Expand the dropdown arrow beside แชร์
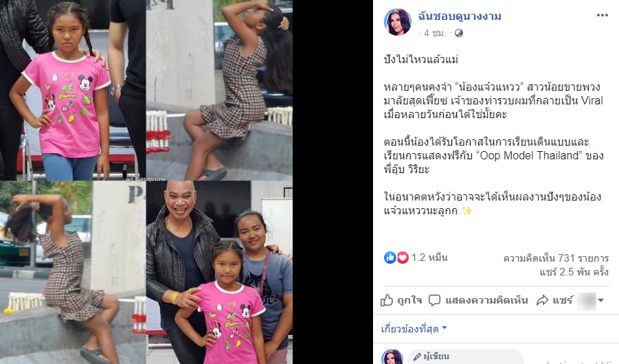Image resolution: width=619 pixels, height=364 pixels. (601, 300)
